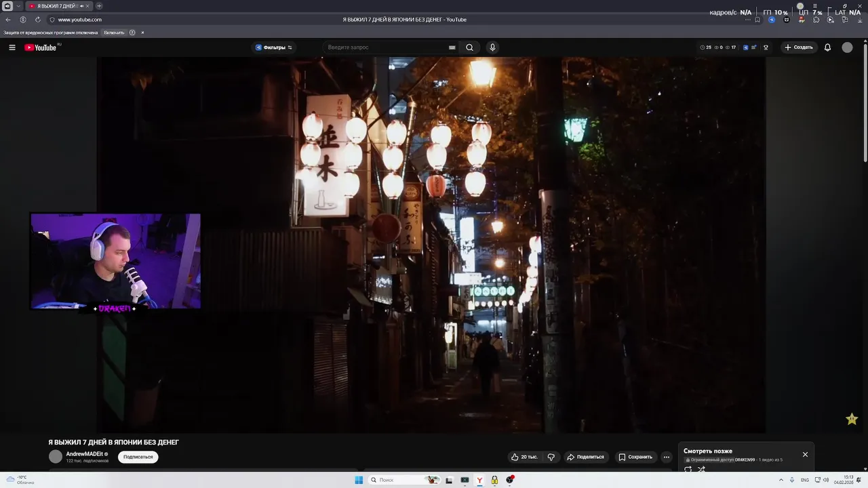The width and height of the screenshot is (868, 488).
Task: Close the Смотреть позже playlist panel
Action: [x=805, y=454]
